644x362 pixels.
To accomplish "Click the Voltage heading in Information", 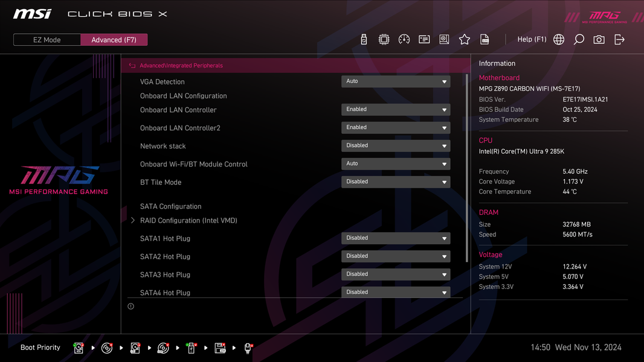I will click(491, 255).
